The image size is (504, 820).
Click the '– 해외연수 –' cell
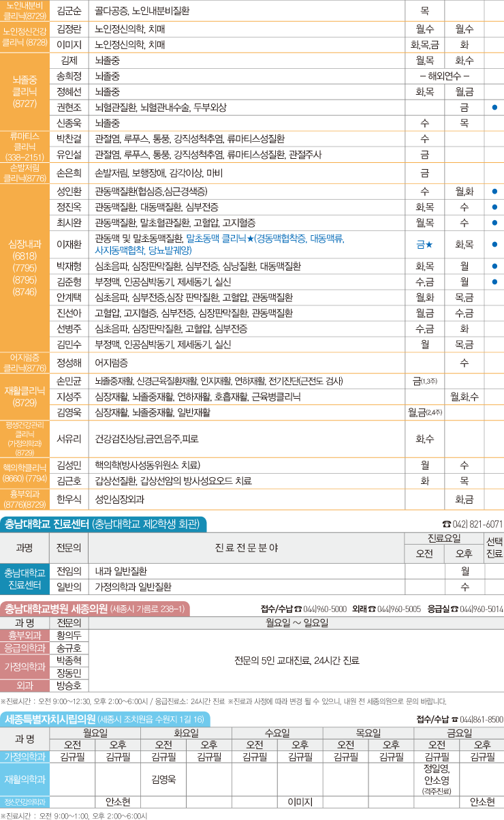[445, 76]
